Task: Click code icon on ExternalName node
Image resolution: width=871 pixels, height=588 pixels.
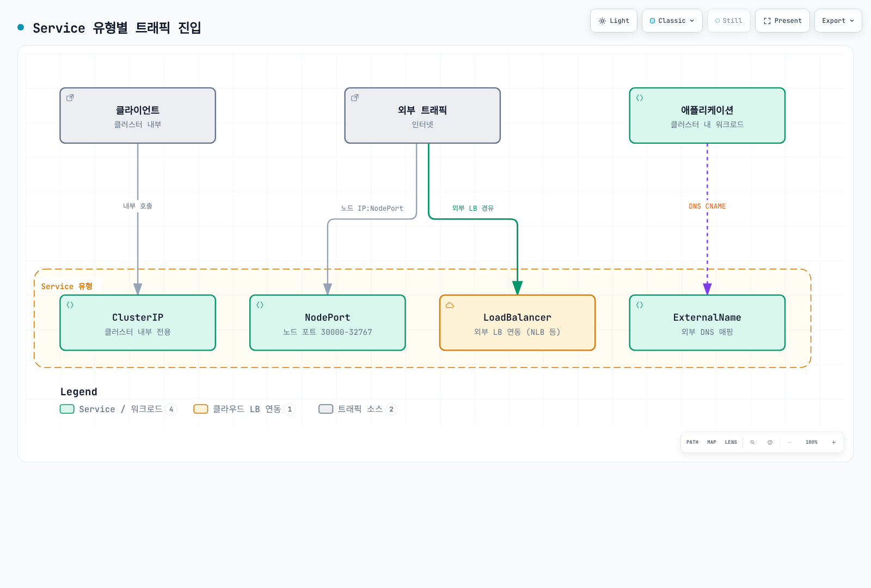Action: [640, 305]
